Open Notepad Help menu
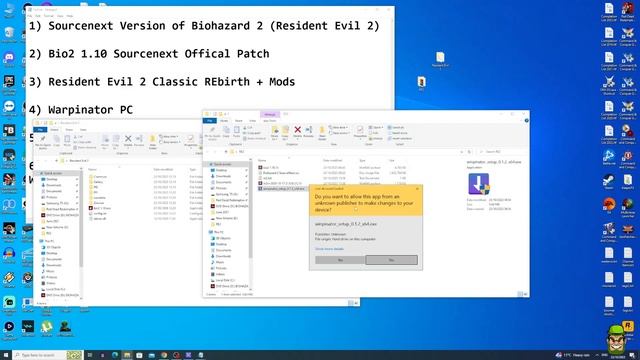 [70, 16]
